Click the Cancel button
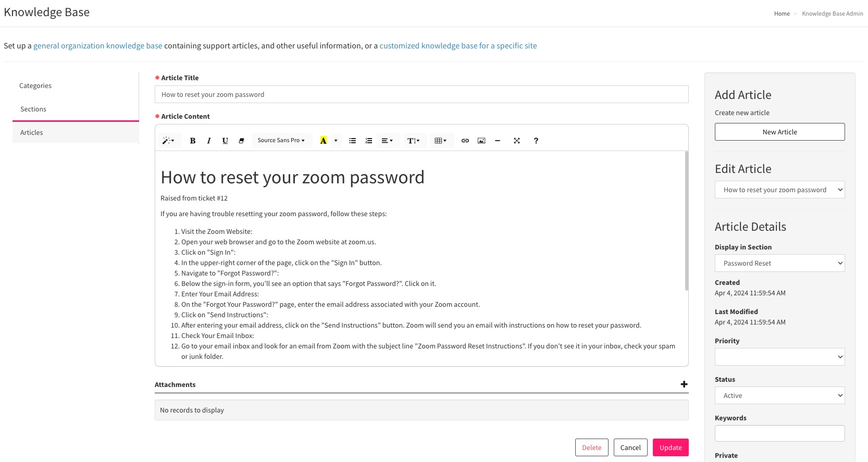This screenshot has height=462, width=868. 630,447
